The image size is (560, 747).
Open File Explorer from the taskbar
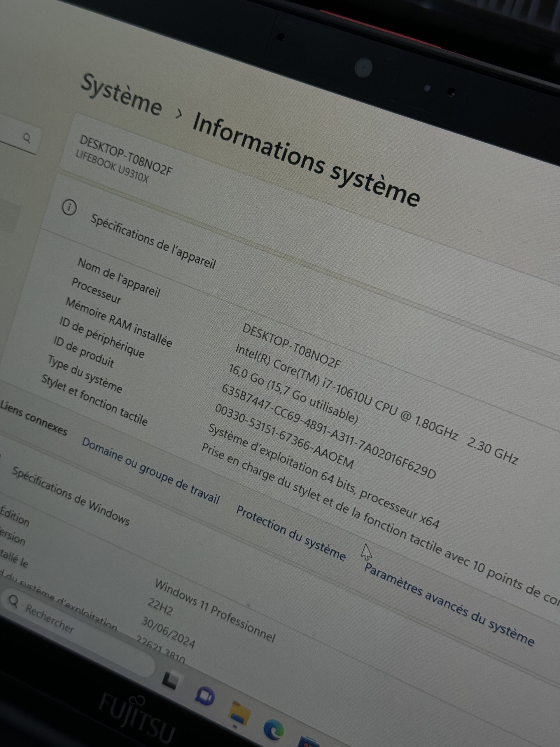click(x=240, y=713)
